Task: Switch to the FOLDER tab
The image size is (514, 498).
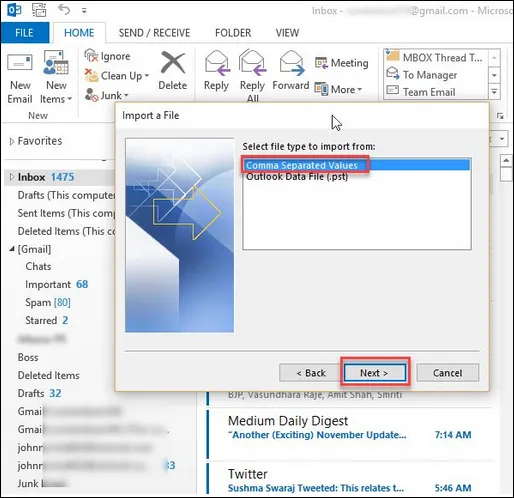Action: point(233,33)
